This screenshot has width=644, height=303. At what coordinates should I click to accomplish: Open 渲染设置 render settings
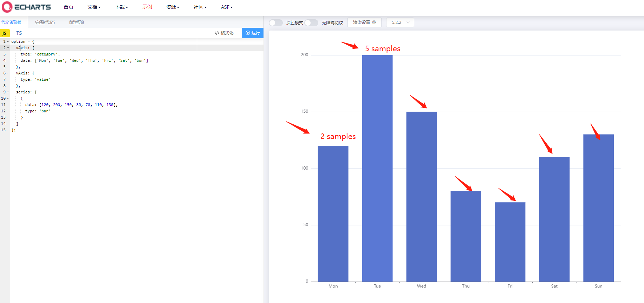tap(364, 22)
